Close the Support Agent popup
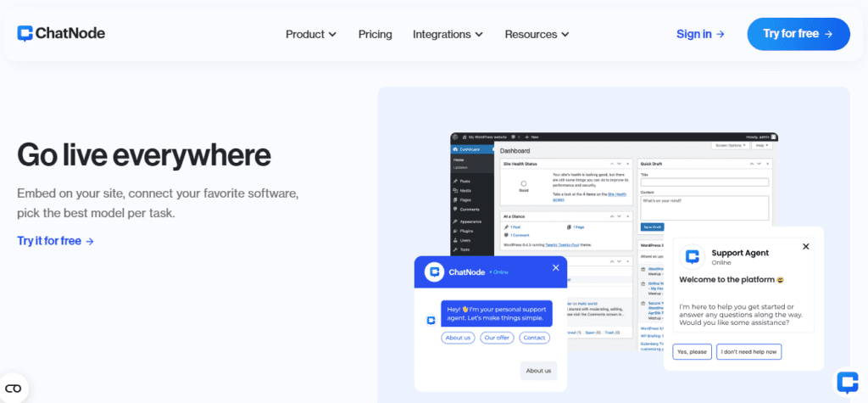The image size is (868, 403). (x=806, y=246)
